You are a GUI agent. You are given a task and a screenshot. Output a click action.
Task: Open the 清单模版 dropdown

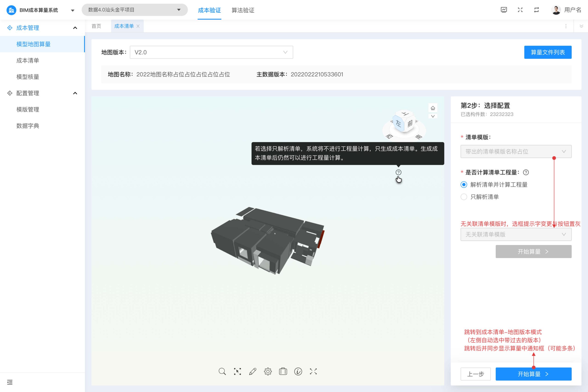[516, 152]
